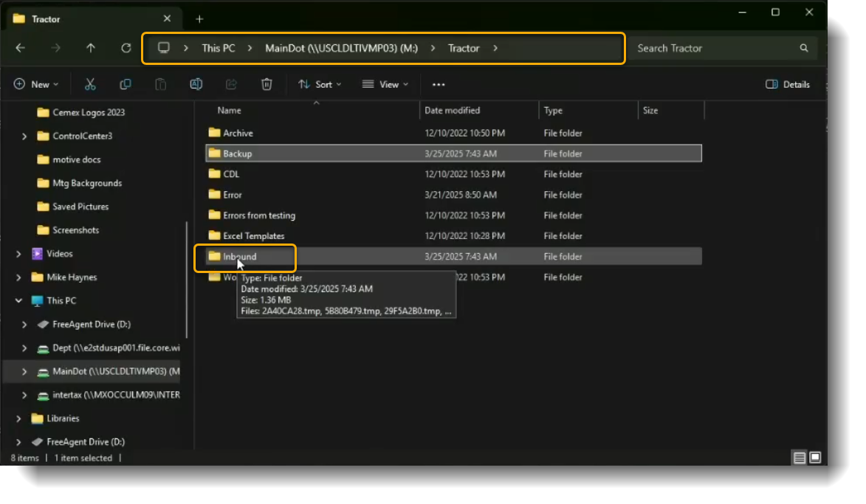This screenshot has width=866, height=504.
Task: Click the Copy icon in the toolbar
Action: tap(126, 83)
